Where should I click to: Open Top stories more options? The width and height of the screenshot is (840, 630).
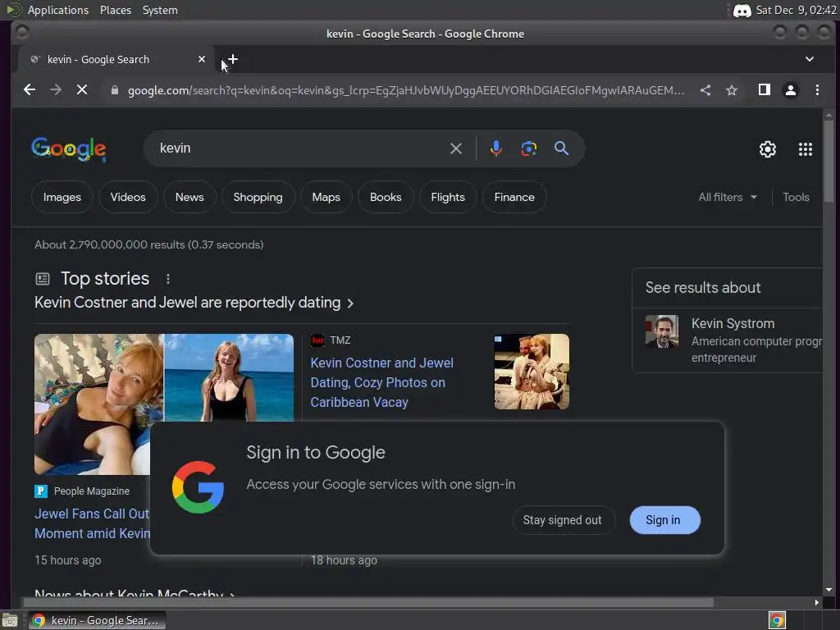point(167,279)
